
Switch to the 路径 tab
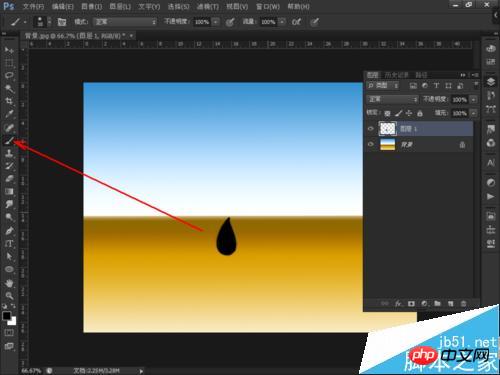pos(421,75)
